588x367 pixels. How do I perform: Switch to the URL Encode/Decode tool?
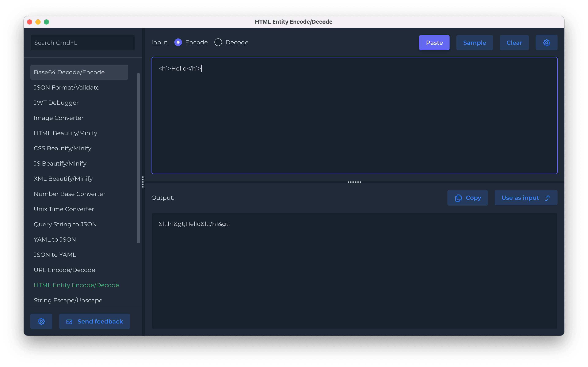coord(64,270)
